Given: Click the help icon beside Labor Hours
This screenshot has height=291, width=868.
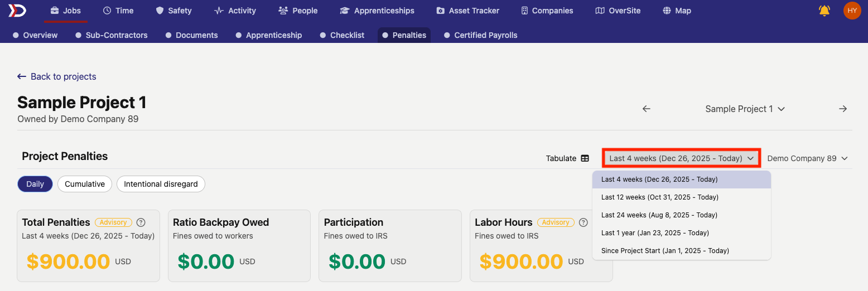Looking at the screenshot, I should [x=584, y=222].
